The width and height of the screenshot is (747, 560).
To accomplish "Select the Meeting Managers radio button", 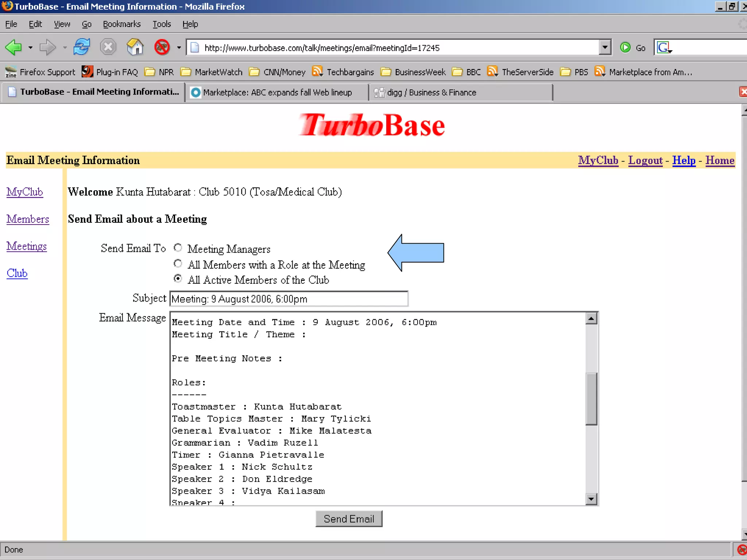I will (x=178, y=248).
